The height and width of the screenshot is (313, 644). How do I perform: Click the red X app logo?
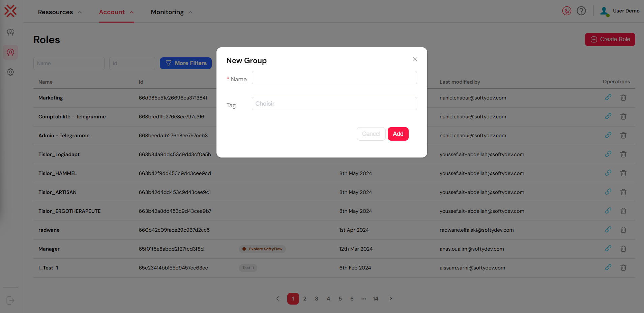(10, 11)
